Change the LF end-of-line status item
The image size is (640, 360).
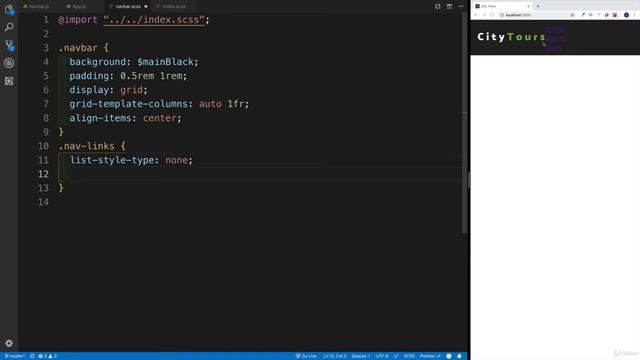coord(396,356)
